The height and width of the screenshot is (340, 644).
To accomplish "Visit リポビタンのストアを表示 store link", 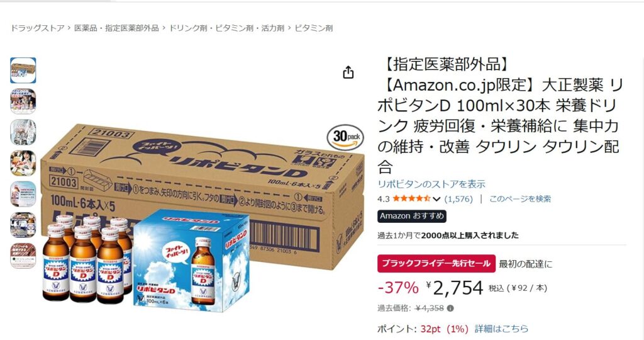I will coord(431,184).
